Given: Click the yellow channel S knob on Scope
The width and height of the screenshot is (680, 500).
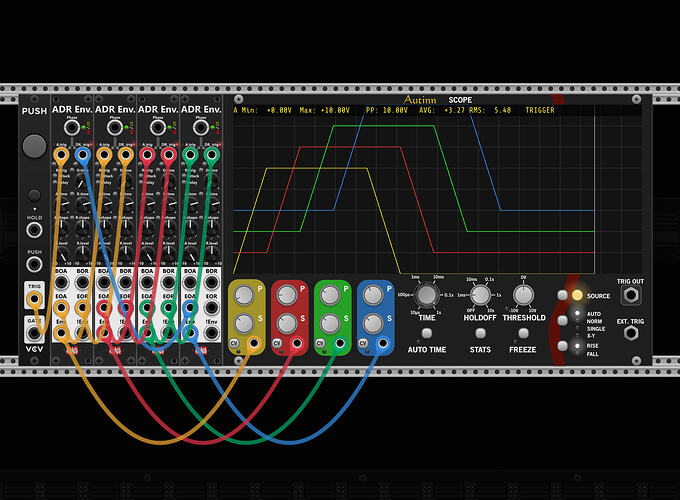Looking at the screenshot, I should point(244,324).
